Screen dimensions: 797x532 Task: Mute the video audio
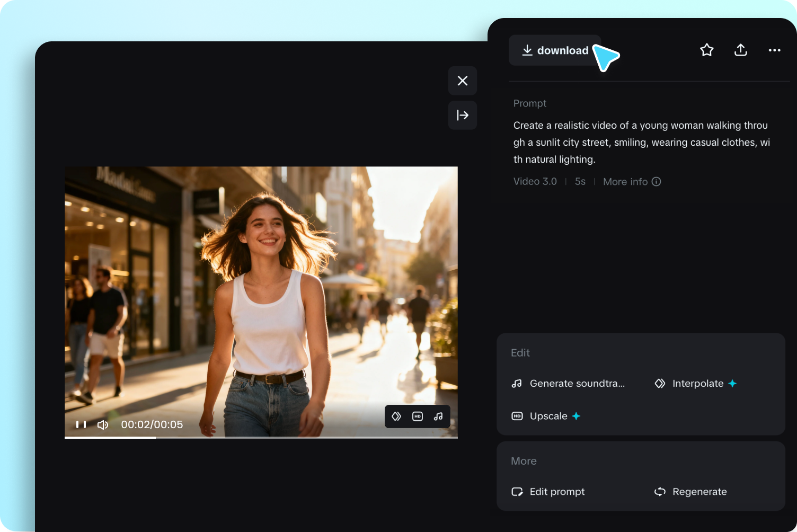click(x=102, y=424)
